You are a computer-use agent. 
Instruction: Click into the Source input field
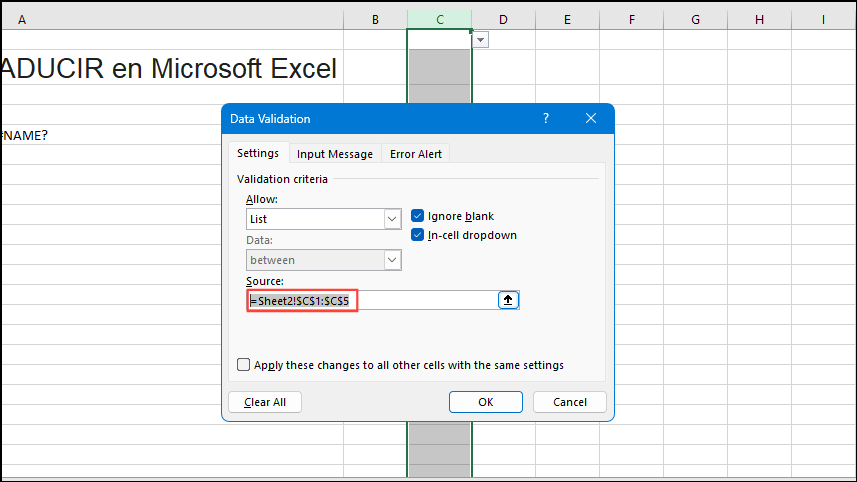372,301
